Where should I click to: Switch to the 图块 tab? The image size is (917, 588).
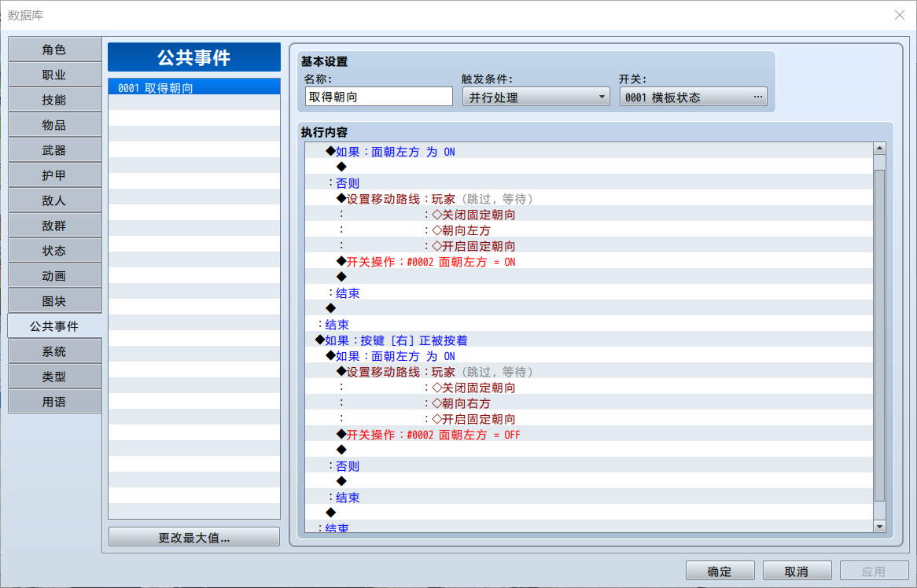(x=54, y=301)
